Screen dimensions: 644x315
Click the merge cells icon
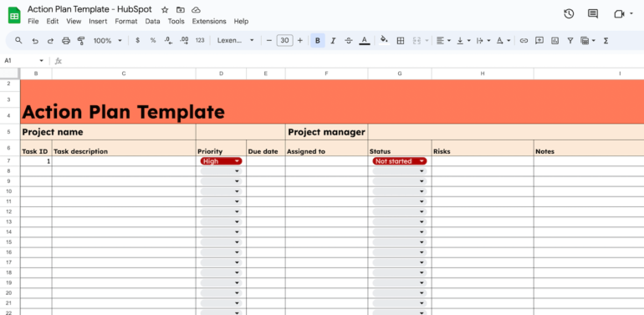point(417,41)
